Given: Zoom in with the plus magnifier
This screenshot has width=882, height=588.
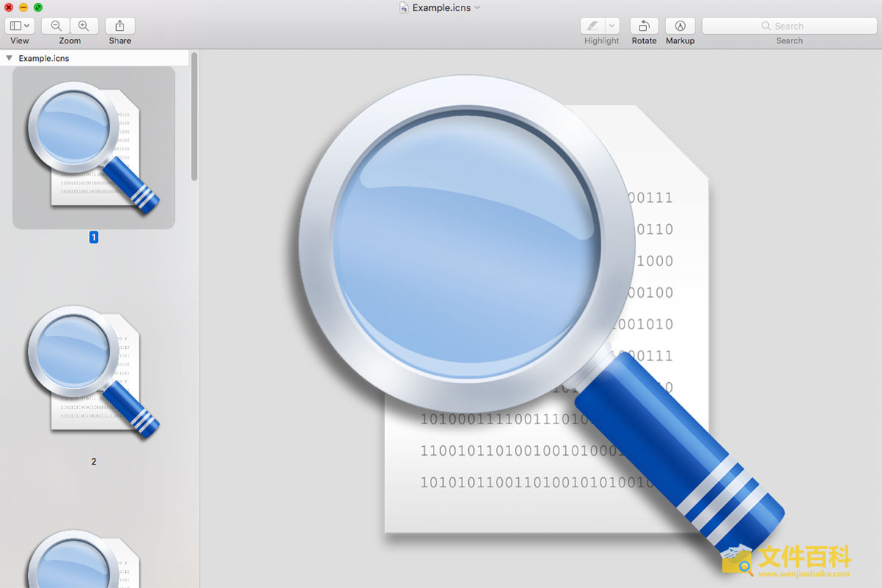Looking at the screenshot, I should pos(84,26).
